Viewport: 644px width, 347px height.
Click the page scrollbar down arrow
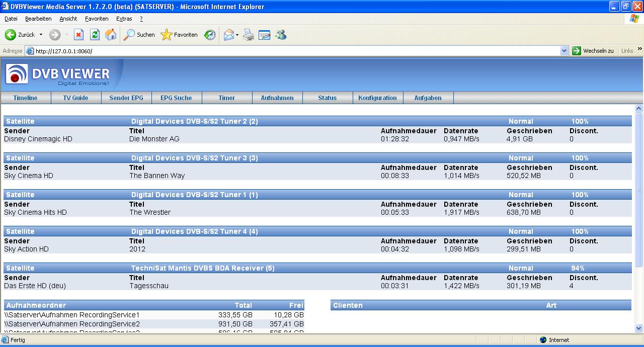[639, 328]
